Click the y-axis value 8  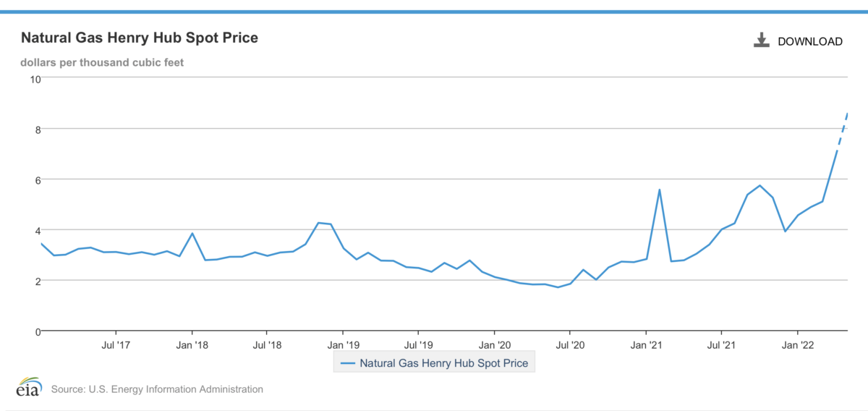pyautogui.click(x=38, y=130)
